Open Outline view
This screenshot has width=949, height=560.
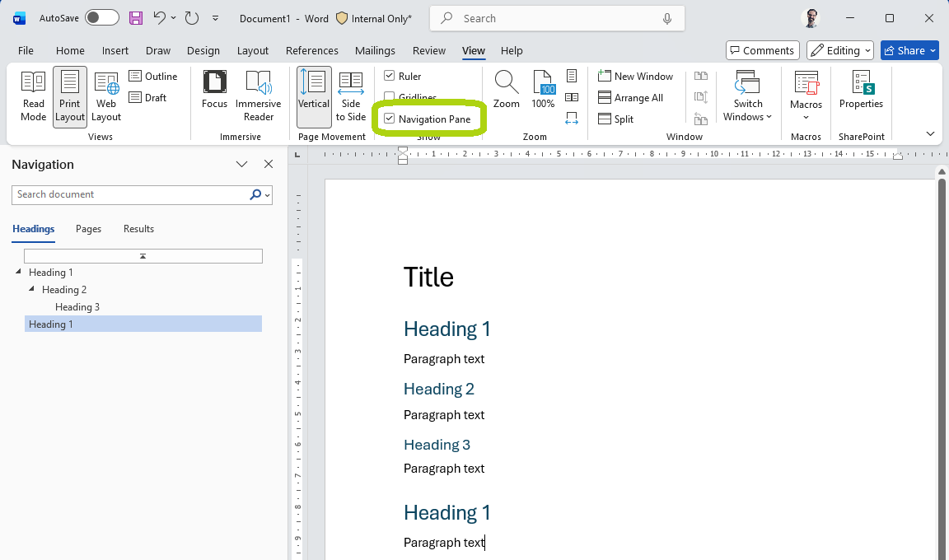tap(153, 77)
